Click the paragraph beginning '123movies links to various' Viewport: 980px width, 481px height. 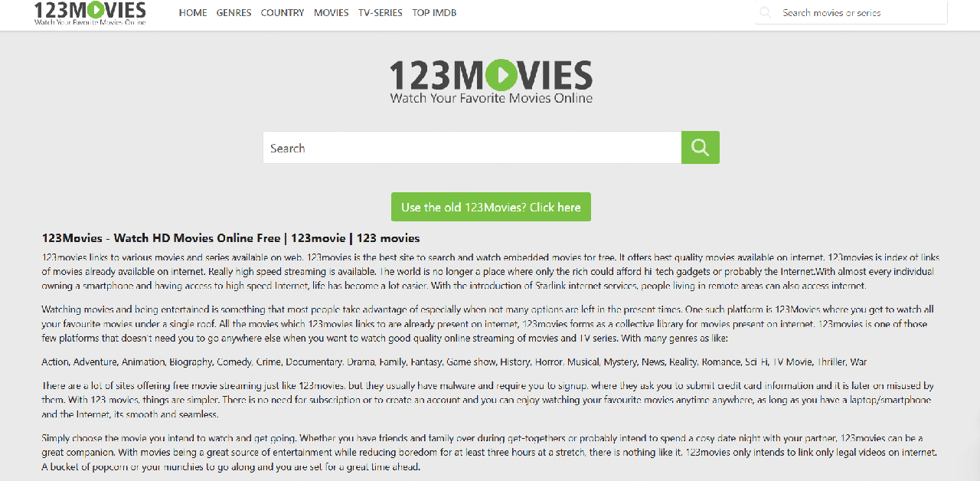tap(490, 272)
